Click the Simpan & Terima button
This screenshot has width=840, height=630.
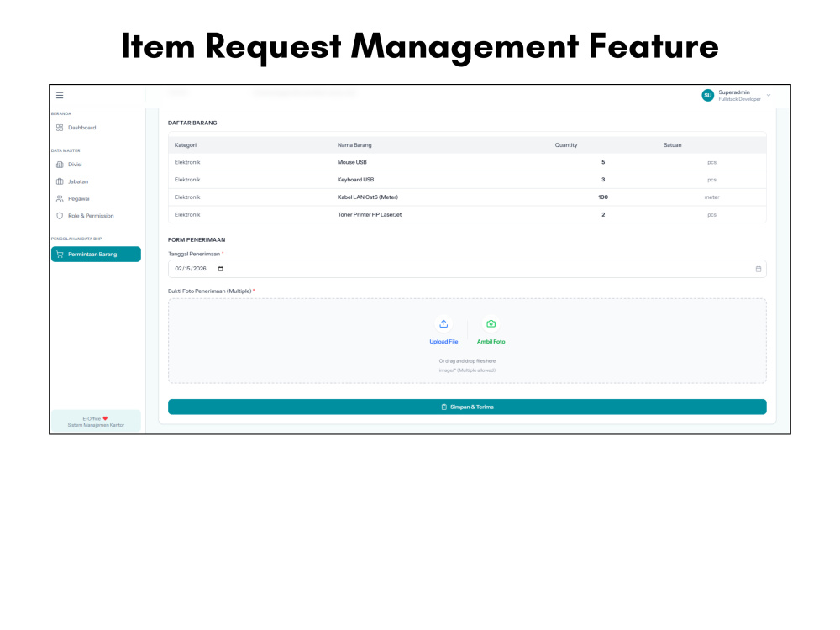(x=467, y=407)
